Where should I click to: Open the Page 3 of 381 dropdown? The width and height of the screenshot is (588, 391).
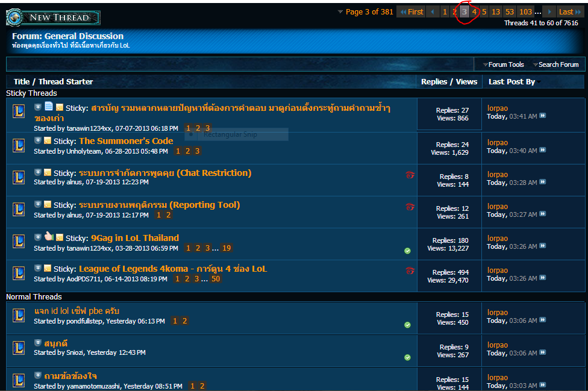pyautogui.click(x=366, y=12)
